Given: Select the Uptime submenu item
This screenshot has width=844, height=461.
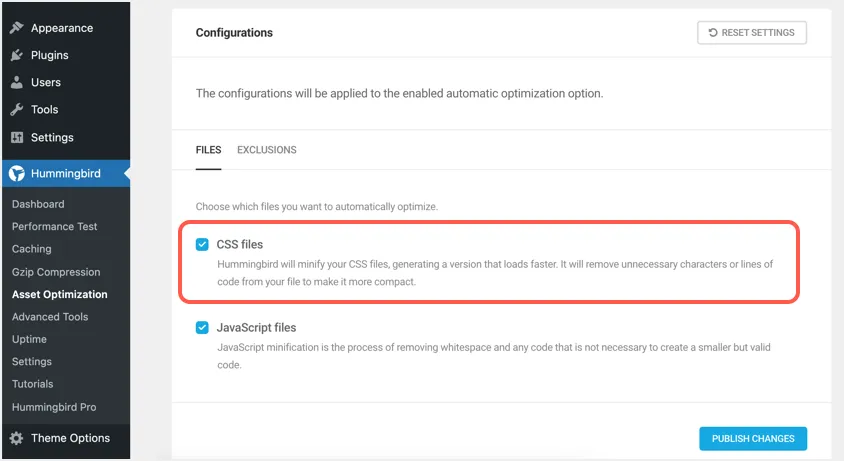Looking at the screenshot, I should point(30,339).
